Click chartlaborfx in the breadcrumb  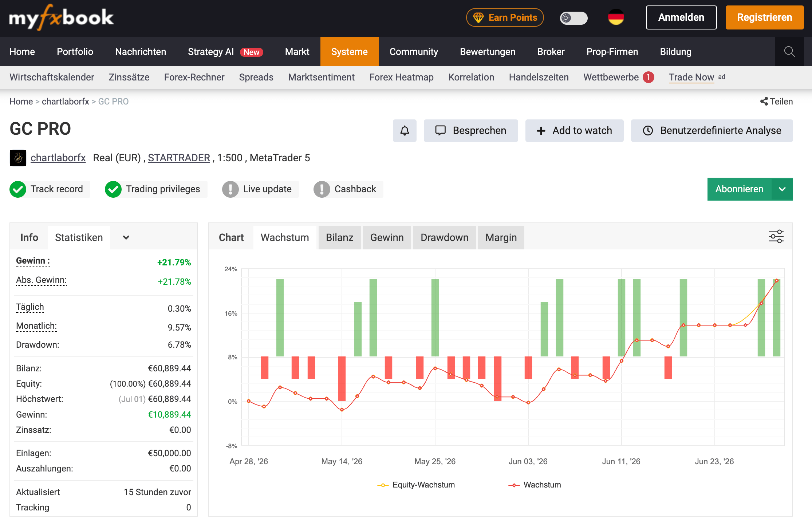66,102
